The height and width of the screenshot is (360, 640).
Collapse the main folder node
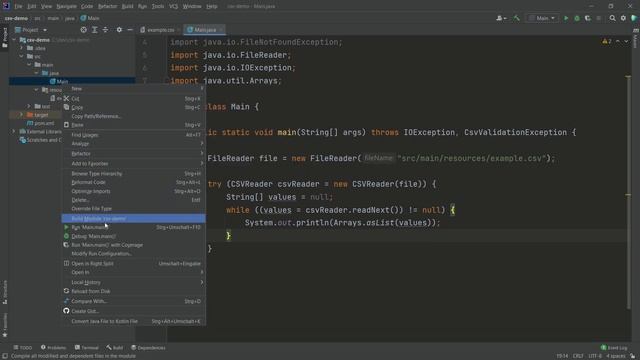(x=29, y=64)
